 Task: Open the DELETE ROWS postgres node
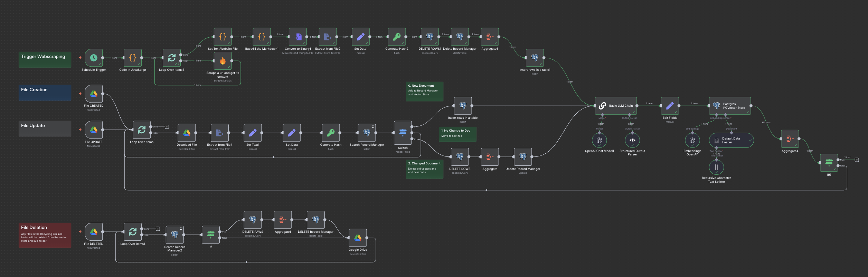pos(460,157)
